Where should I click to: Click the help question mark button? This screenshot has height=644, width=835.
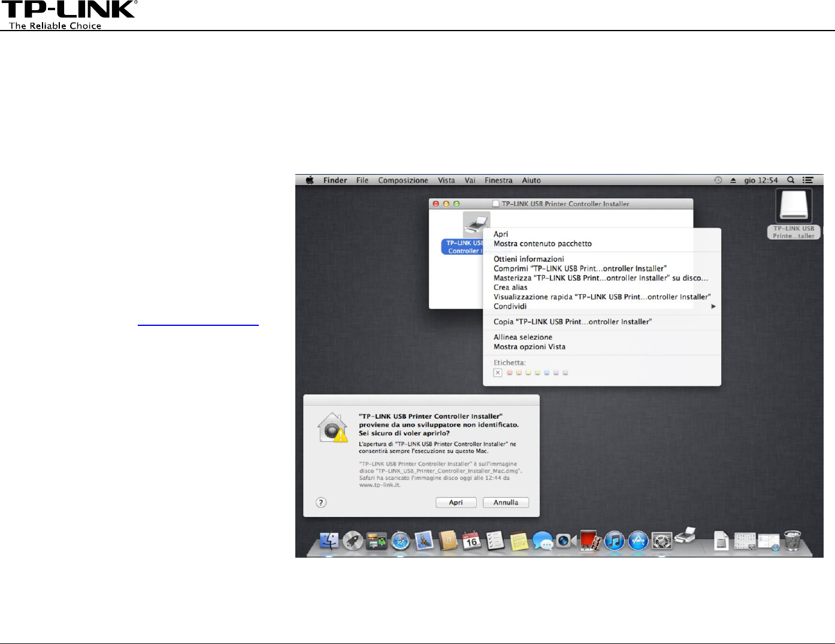(321, 503)
